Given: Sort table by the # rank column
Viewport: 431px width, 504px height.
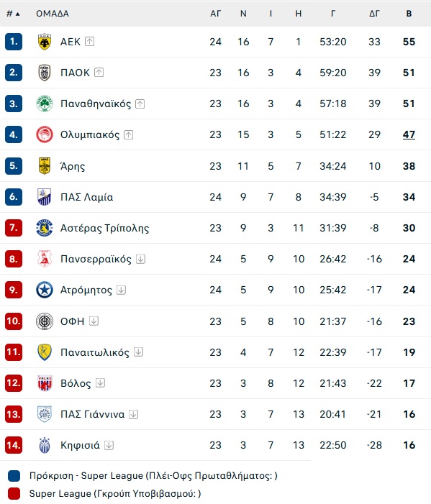Looking at the screenshot, I should [13, 14].
